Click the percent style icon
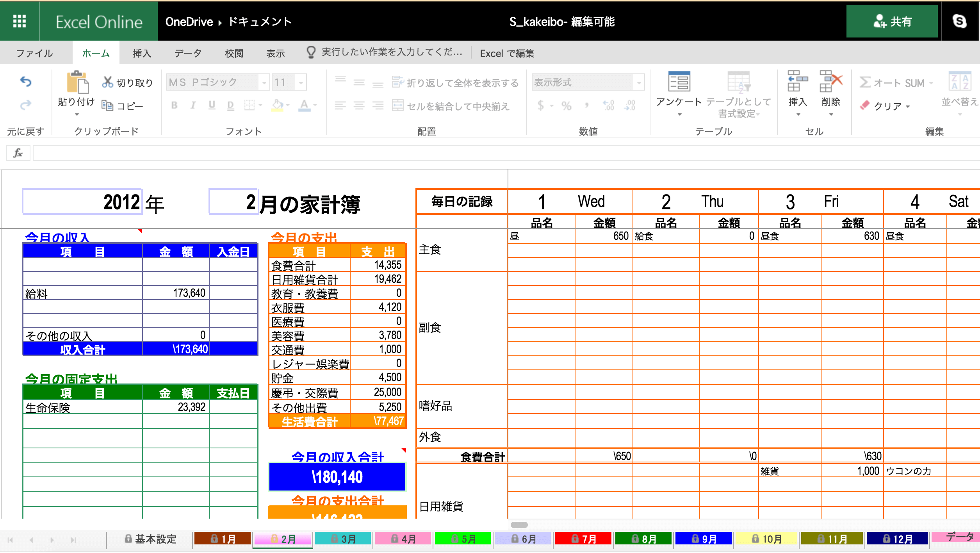This screenshot has width=980, height=553. (567, 105)
